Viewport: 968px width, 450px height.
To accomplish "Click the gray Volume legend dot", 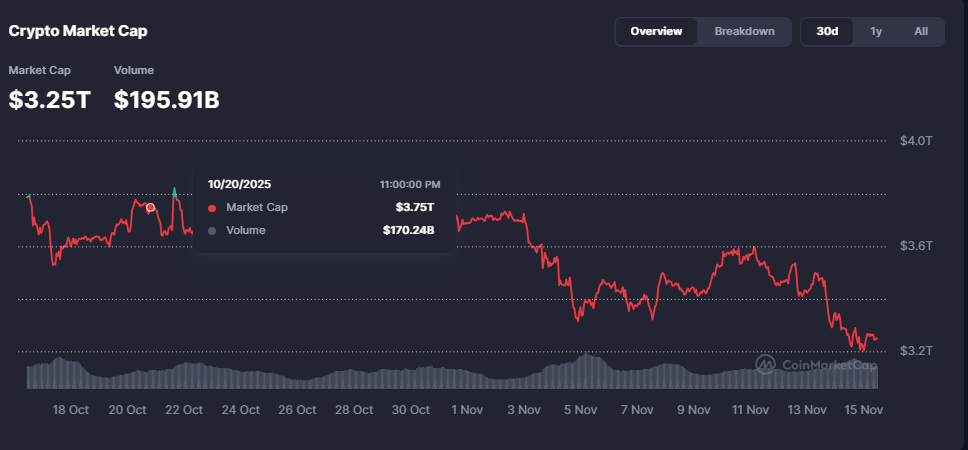I will tap(212, 231).
